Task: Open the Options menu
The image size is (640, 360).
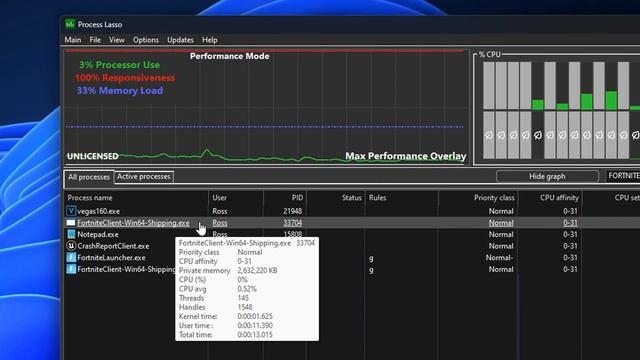Action: coord(146,40)
